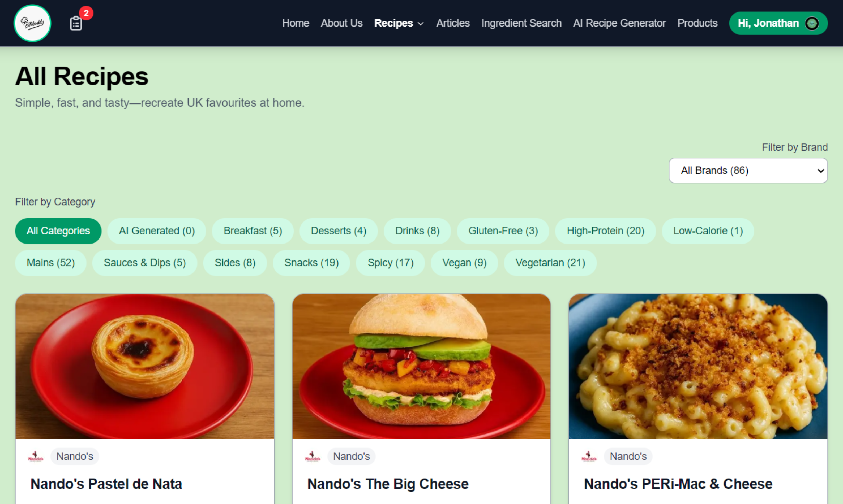843x504 pixels.
Task: Open the clipboard shopping list icon
Action: [x=76, y=23]
